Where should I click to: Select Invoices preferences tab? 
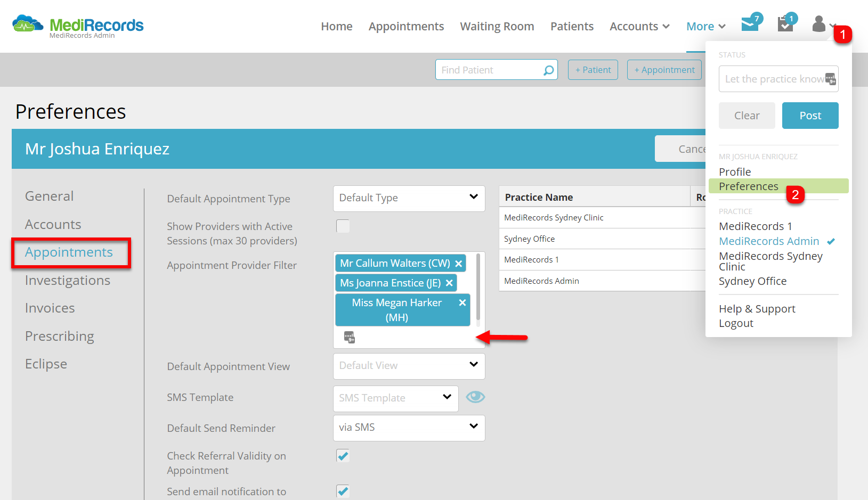coord(50,308)
